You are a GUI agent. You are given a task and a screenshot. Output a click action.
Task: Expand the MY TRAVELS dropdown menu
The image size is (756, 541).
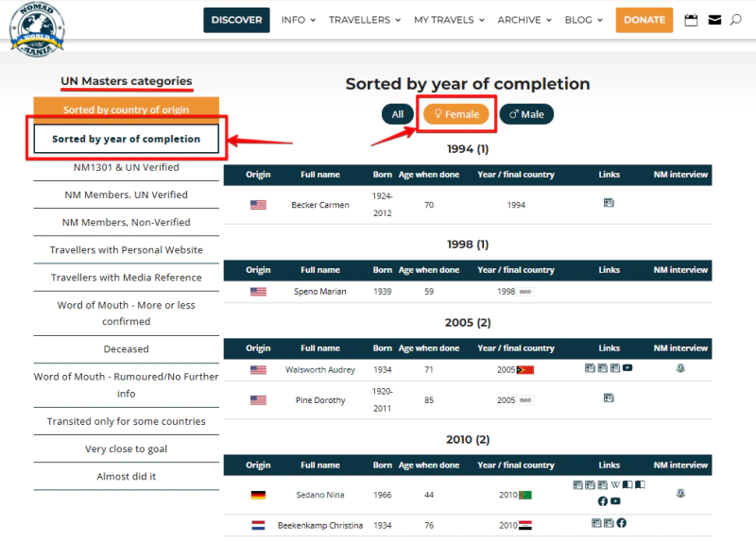[449, 20]
